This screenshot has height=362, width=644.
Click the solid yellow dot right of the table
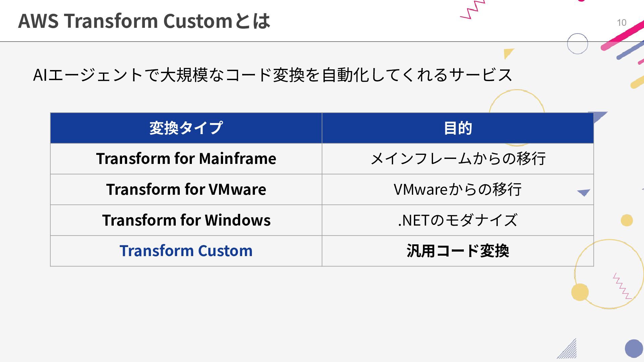[x=627, y=220]
